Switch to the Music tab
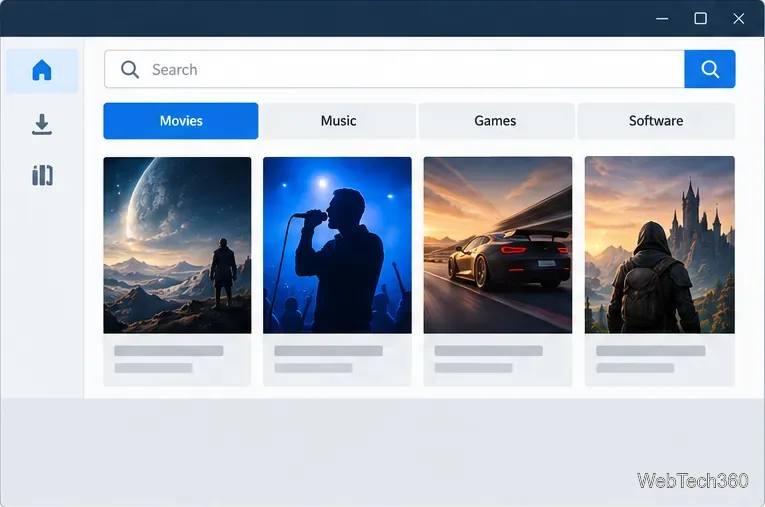The height and width of the screenshot is (507, 765). pos(338,121)
